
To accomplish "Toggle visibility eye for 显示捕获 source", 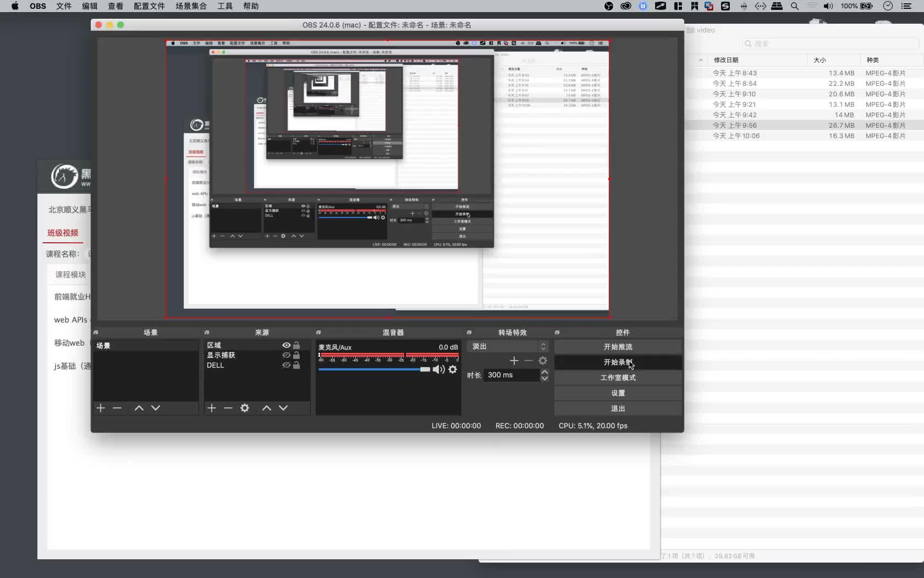I will point(286,355).
